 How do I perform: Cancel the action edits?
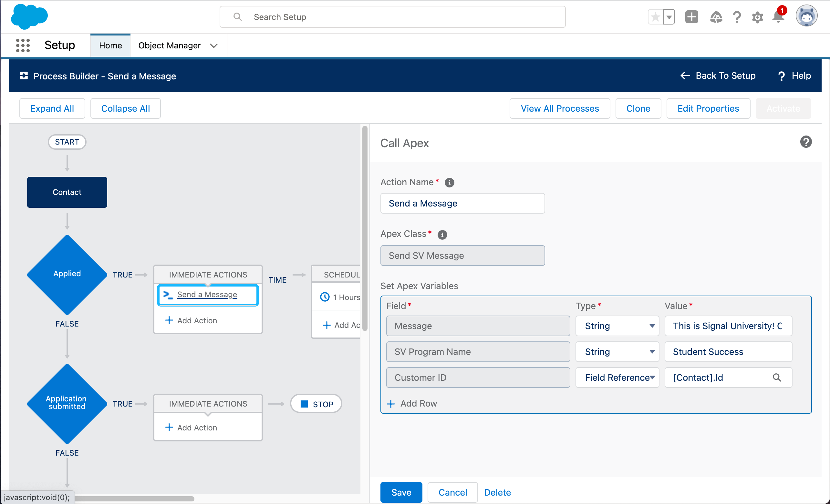[x=452, y=492]
